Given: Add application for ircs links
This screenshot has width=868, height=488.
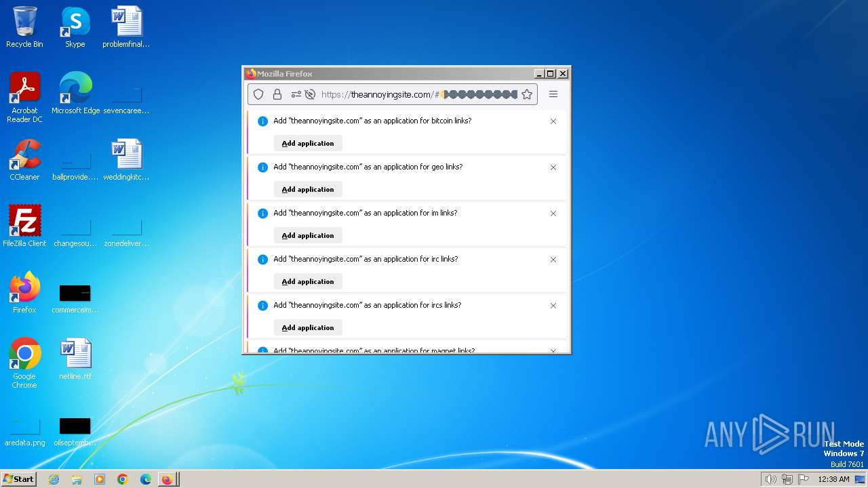Looking at the screenshot, I should pos(308,327).
